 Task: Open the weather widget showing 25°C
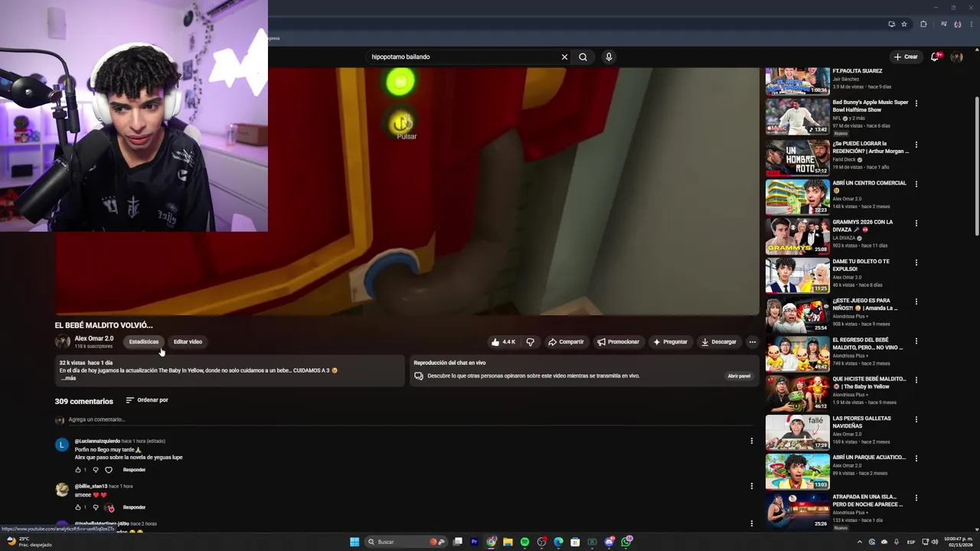tap(29, 542)
